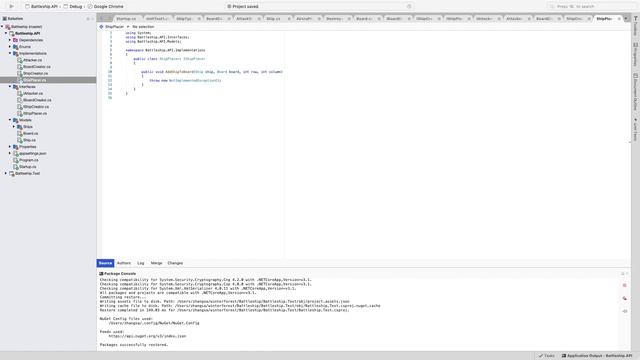
Task: Select Attacker.cs under Implementations
Action: 32,60
